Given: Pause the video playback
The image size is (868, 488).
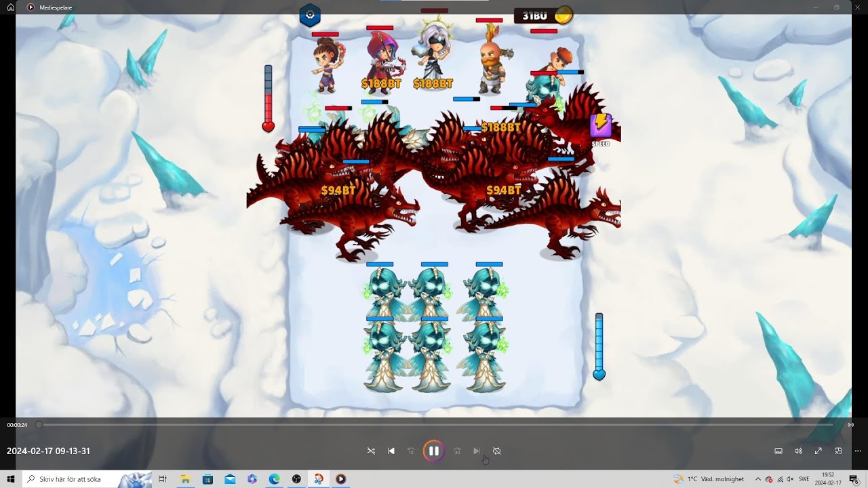Looking at the screenshot, I should click(x=434, y=451).
